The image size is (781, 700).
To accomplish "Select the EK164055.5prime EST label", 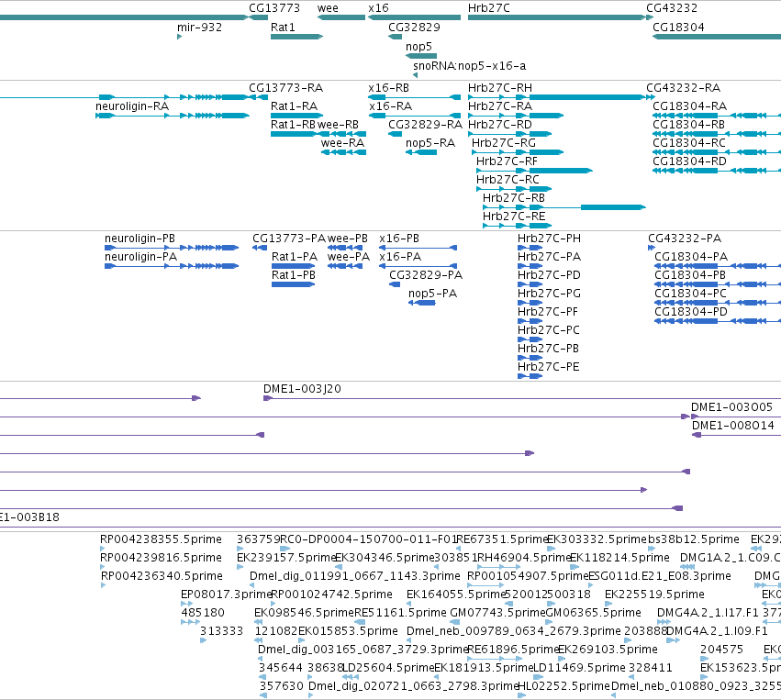I will click(456, 594).
